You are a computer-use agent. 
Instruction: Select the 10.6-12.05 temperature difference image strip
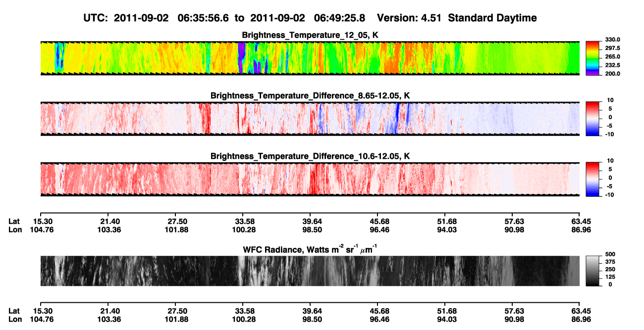(310, 179)
